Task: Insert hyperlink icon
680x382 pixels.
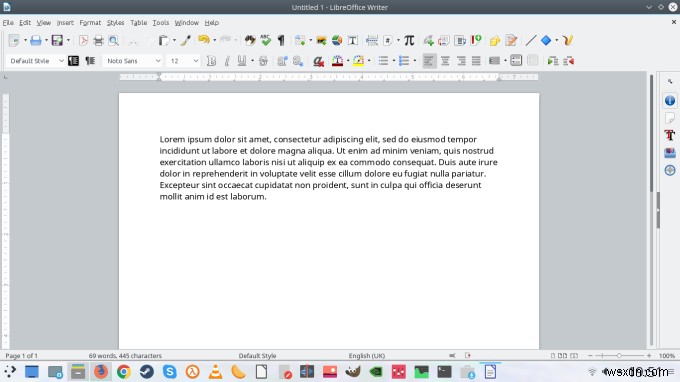Action: (x=428, y=40)
